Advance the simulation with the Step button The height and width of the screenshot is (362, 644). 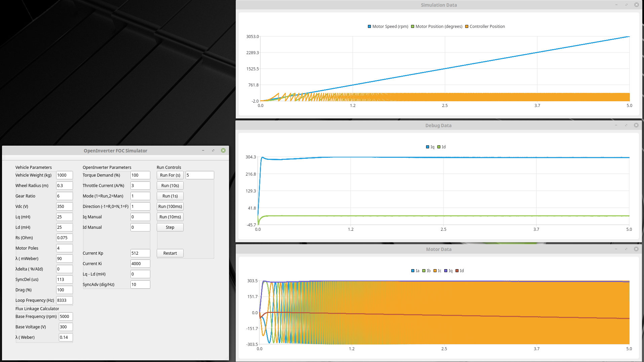tap(170, 227)
